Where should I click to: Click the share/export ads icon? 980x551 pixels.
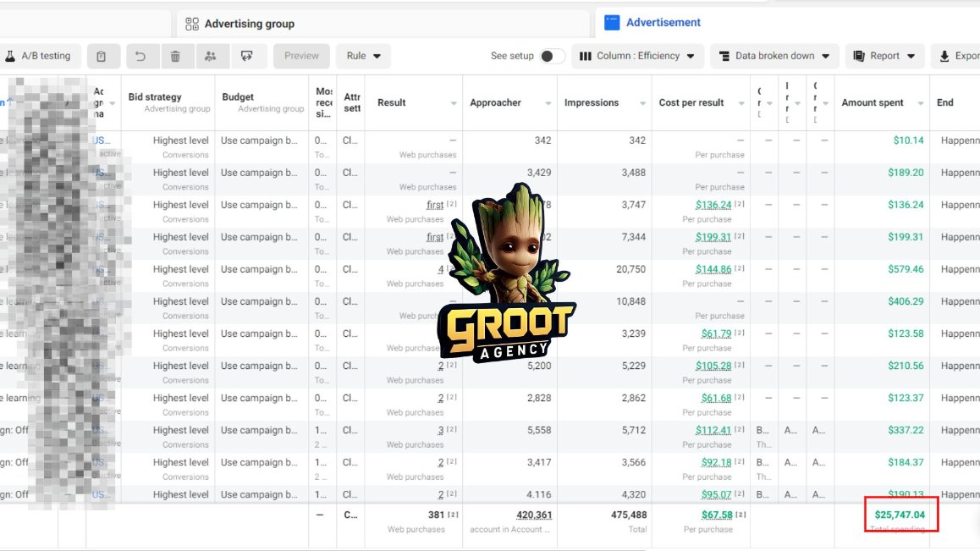(x=247, y=57)
